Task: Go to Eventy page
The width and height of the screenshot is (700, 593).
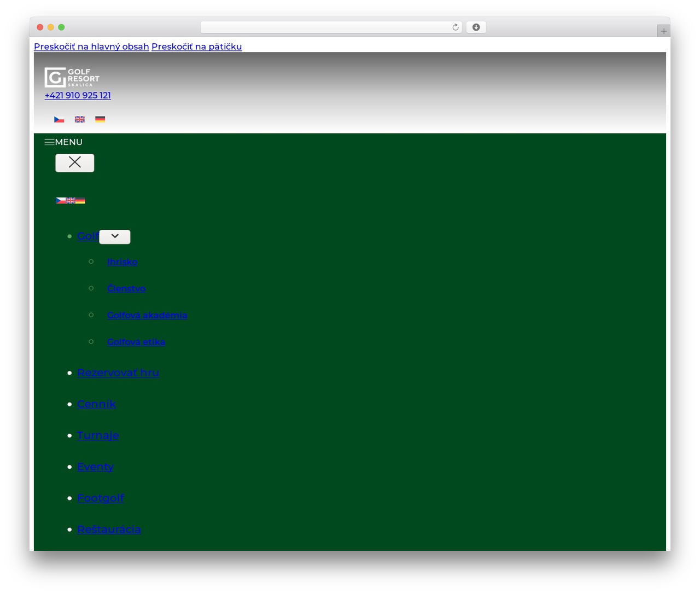Action: (95, 467)
